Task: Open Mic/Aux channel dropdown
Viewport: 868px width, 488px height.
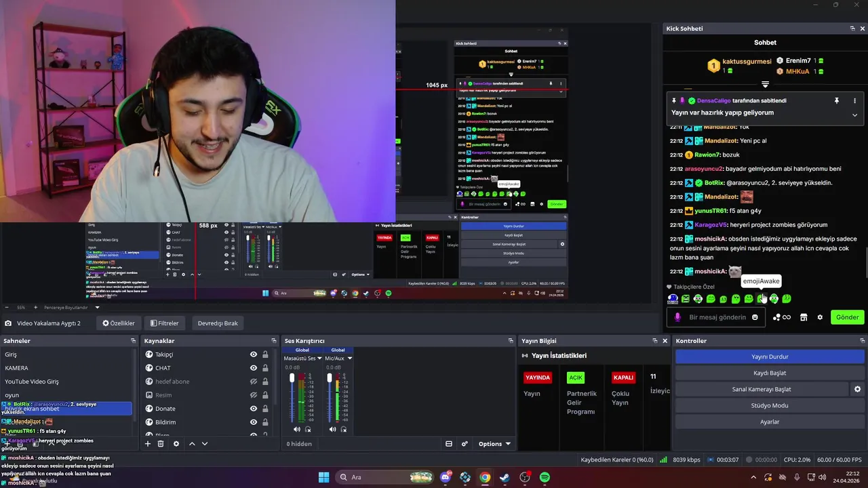Action: click(349, 359)
